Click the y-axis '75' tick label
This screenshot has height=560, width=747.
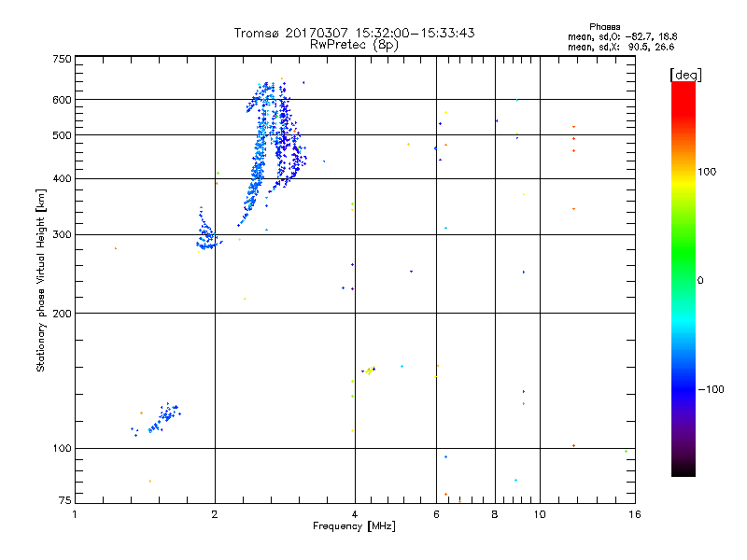(65, 500)
